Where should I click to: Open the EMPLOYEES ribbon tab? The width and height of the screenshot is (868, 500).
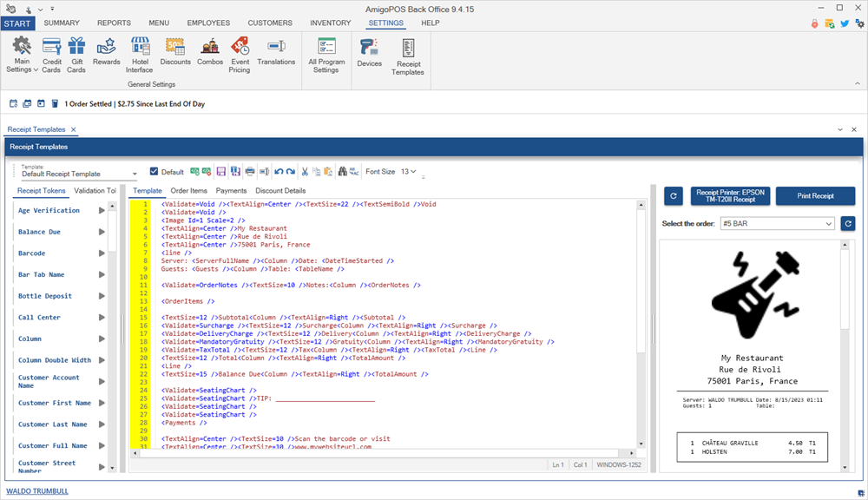[208, 23]
